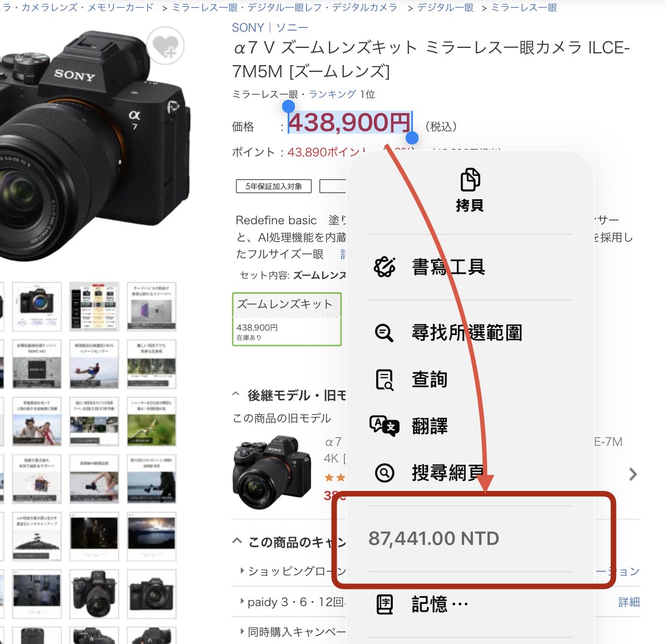
Task: Tap the 5年保証加入対象 badge
Action: (x=274, y=186)
